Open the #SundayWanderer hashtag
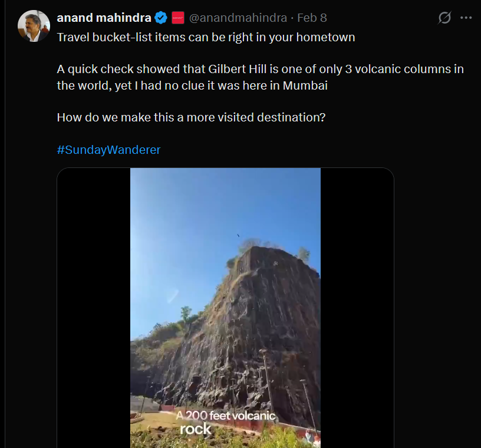The width and height of the screenshot is (481, 448). [108, 150]
